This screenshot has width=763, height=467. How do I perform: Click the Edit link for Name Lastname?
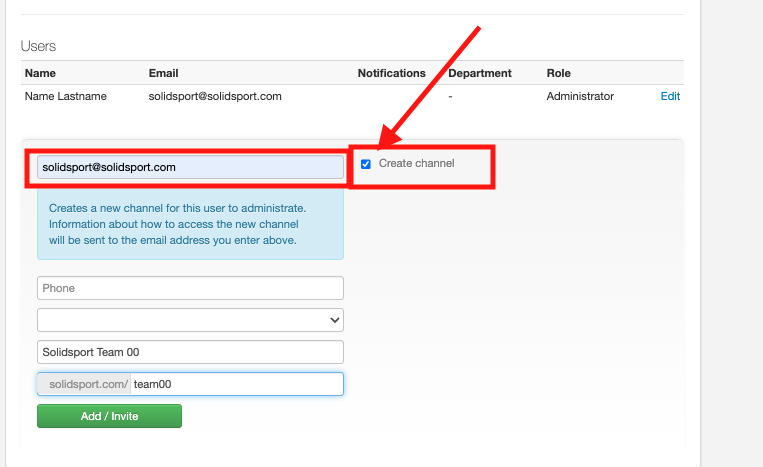pos(670,97)
